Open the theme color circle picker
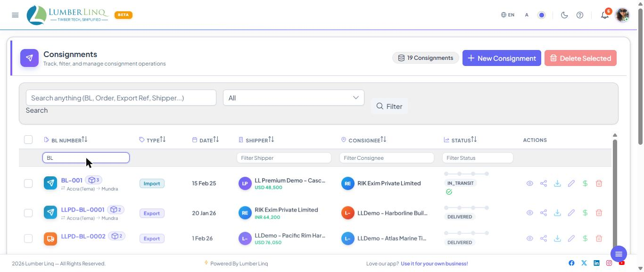Screen dimensions: 644x272 (542, 15)
